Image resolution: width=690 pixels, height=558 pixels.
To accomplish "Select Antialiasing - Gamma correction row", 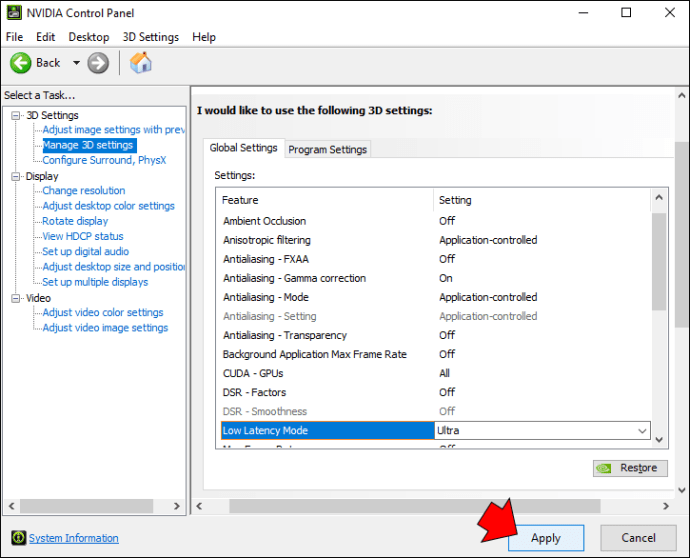I will 435,278.
